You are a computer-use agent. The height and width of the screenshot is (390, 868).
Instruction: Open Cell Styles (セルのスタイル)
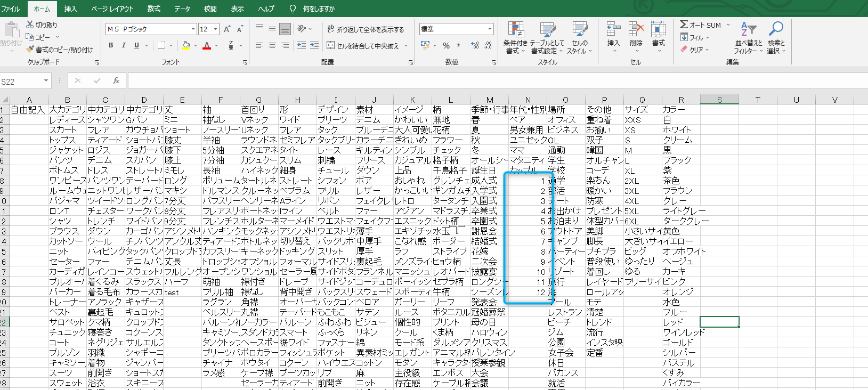tap(579, 37)
